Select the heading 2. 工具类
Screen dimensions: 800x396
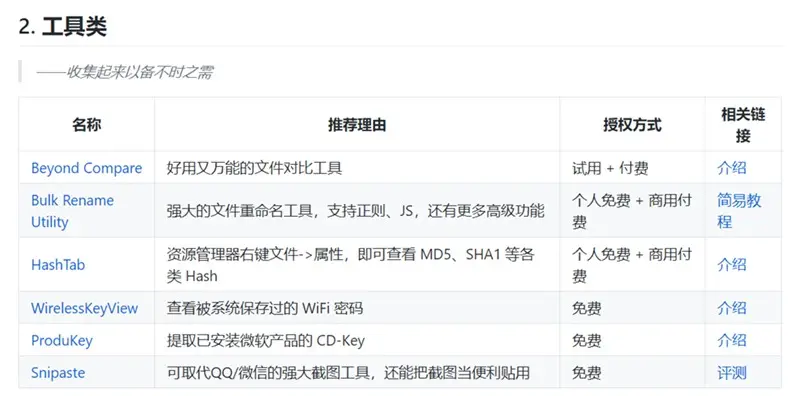pyautogui.click(x=62, y=26)
